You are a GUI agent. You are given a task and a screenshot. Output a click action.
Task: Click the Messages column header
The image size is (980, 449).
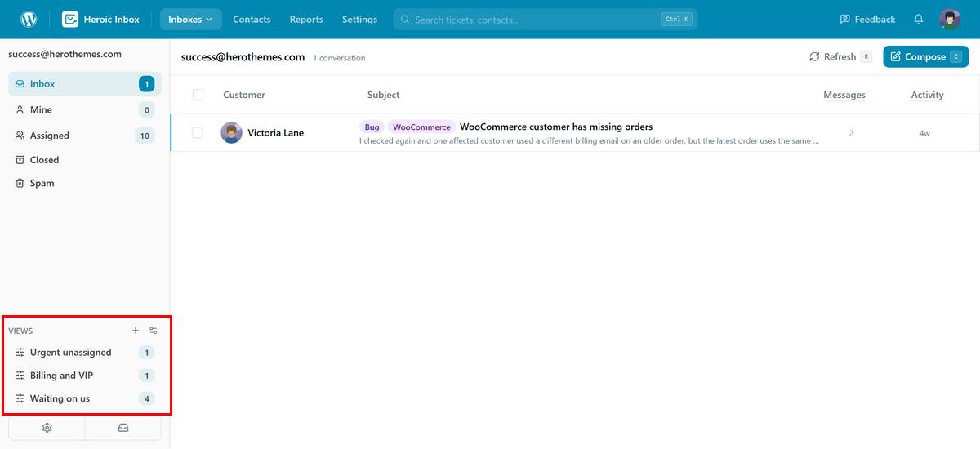844,95
